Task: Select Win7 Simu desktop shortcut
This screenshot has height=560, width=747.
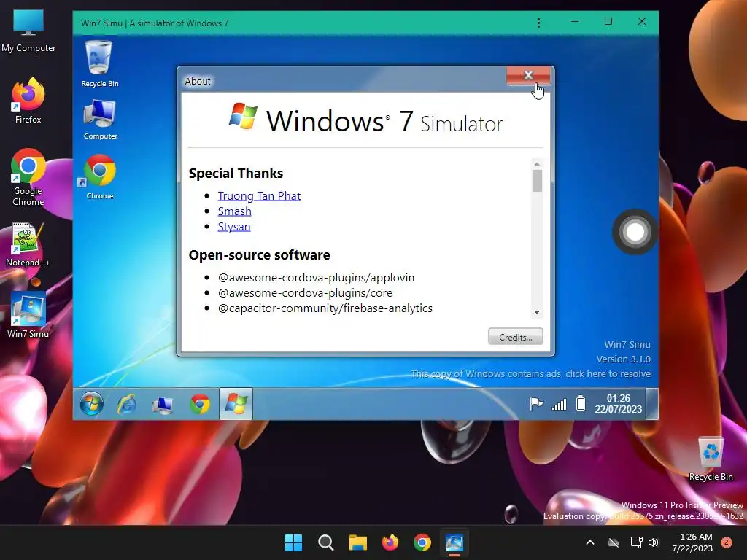Action: click(x=28, y=315)
